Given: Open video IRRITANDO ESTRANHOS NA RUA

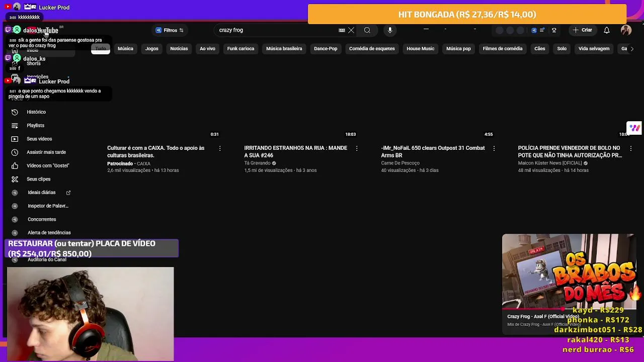Looking at the screenshot, I should pyautogui.click(x=295, y=151).
